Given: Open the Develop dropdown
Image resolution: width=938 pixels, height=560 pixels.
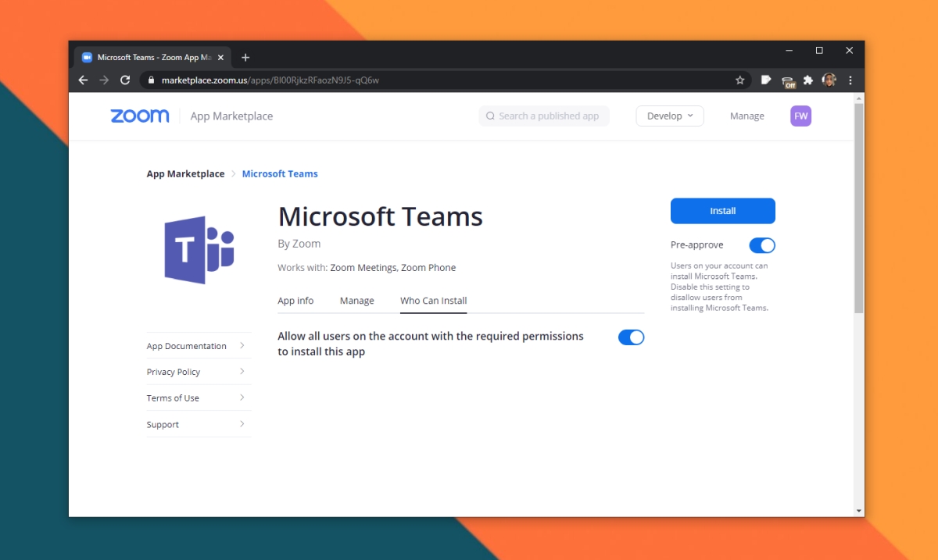Looking at the screenshot, I should click(669, 116).
